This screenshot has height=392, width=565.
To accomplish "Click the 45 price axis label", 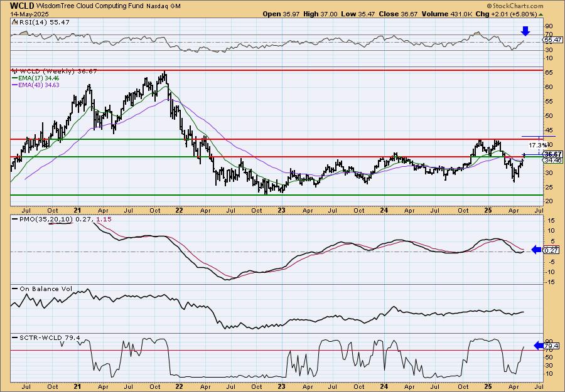I will pyautogui.click(x=549, y=130).
